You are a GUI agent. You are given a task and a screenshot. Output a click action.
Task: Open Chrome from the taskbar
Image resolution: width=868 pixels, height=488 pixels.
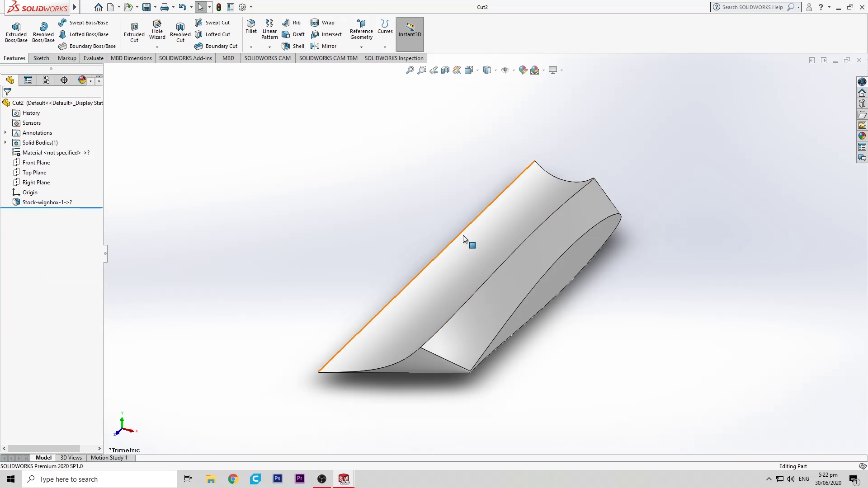coord(233,479)
